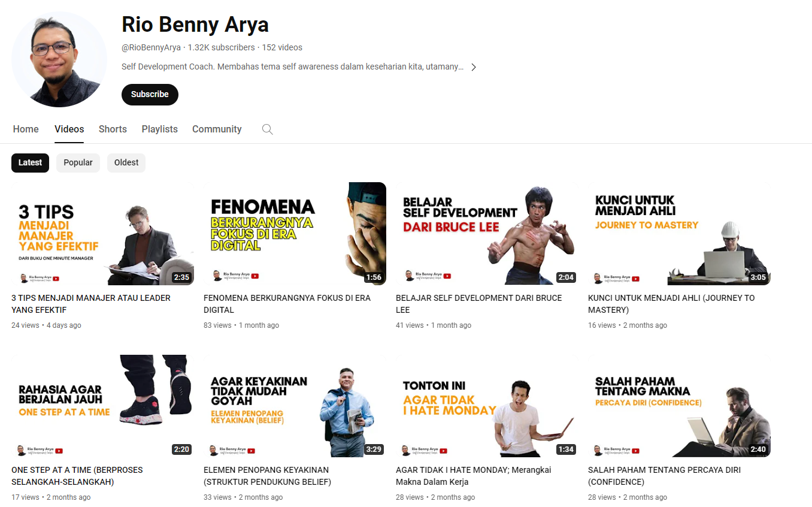Image resolution: width=812 pixels, height=507 pixels.
Task: Sort videos by Oldest
Action: (x=126, y=162)
